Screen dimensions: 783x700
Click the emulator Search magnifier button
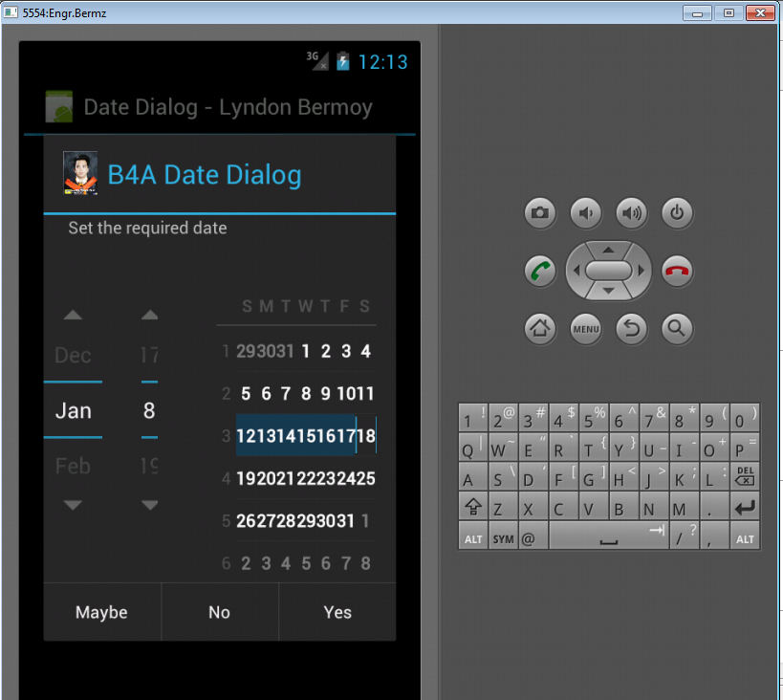(x=677, y=329)
